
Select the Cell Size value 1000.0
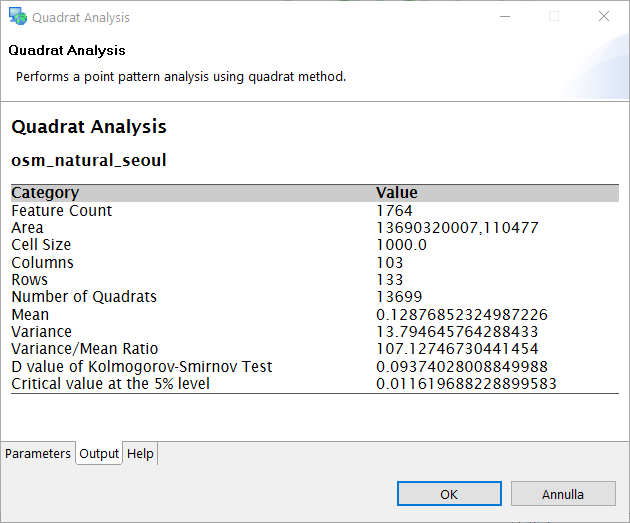pos(401,245)
